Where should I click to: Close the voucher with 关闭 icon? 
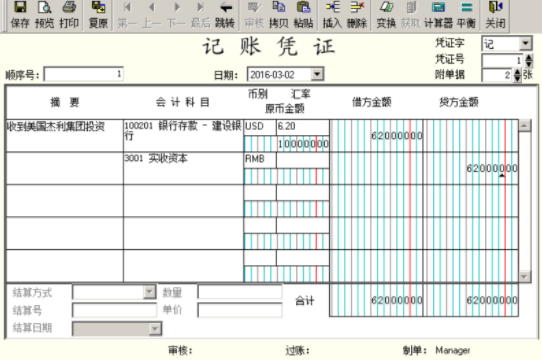point(495,14)
